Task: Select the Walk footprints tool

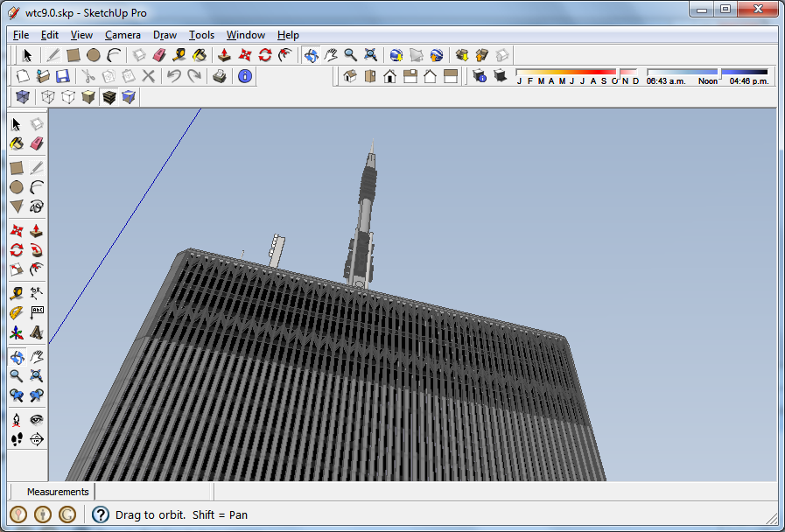Action: point(17,439)
